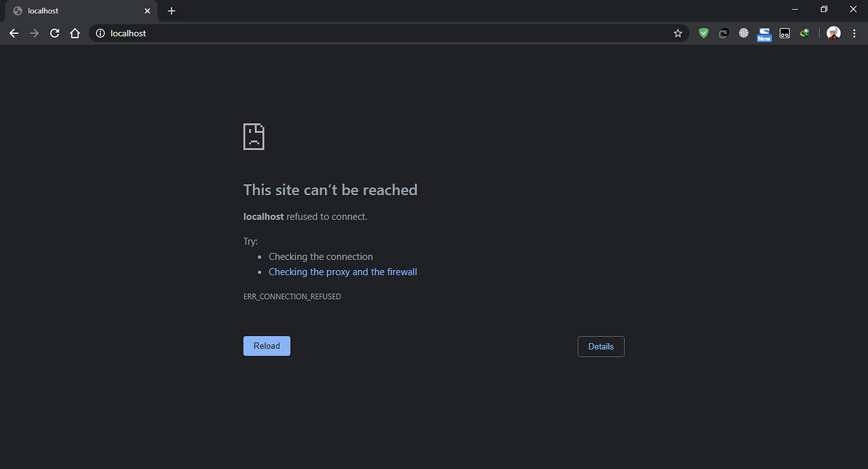Open a new tab with the plus button
Viewport: 868px width, 469px height.
pos(171,10)
